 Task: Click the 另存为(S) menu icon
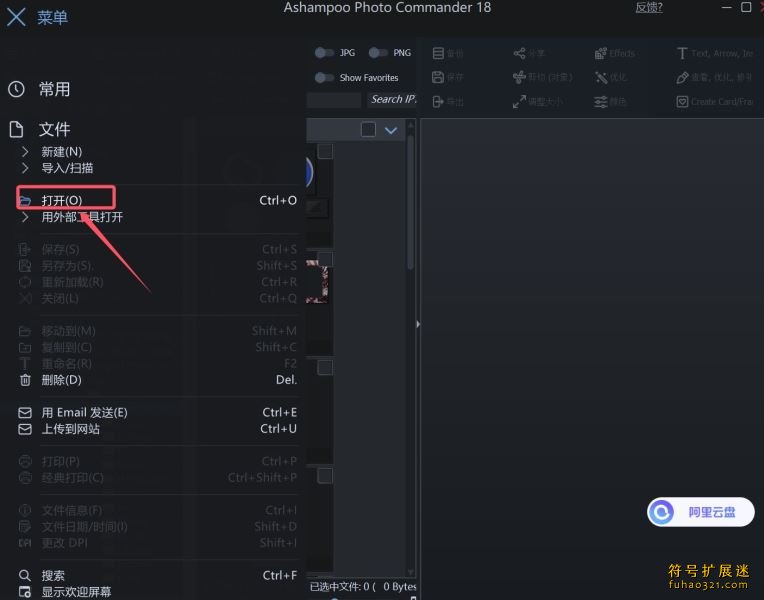coord(25,266)
